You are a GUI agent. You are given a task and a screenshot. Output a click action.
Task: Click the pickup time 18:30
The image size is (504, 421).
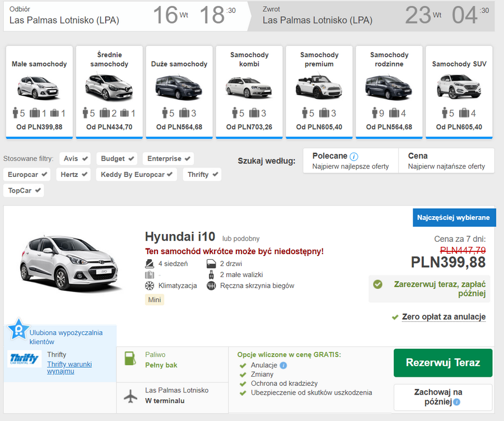[218, 15]
